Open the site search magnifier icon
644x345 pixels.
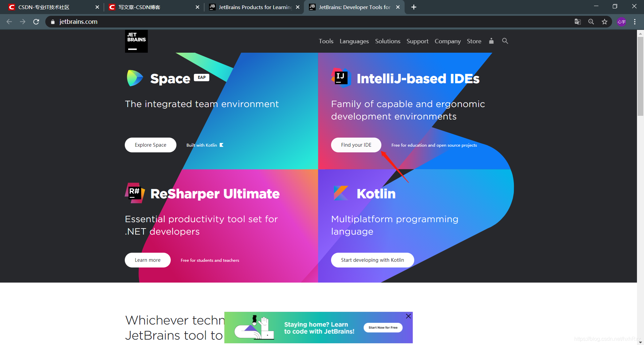pos(505,41)
